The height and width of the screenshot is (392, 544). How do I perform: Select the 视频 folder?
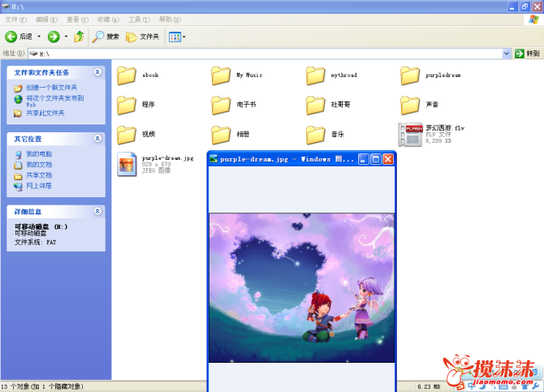[x=136, y=135]
